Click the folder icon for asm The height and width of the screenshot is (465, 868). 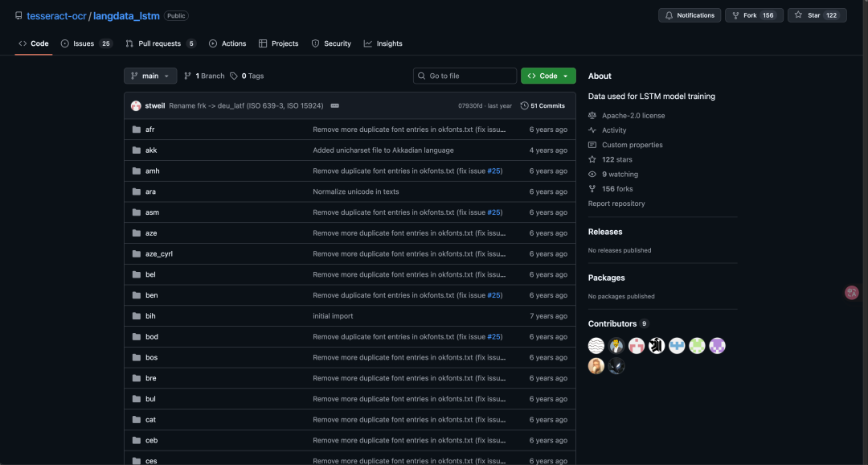click(x=137, y=212)
